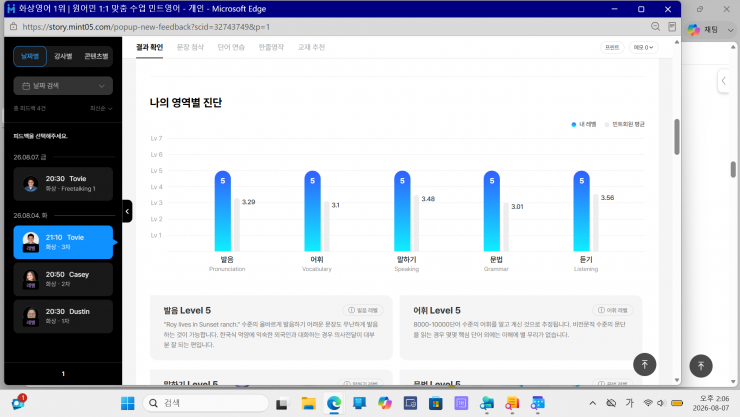
Task: Toggle the 내 레벨 legend item
Action: click(584, 124)
